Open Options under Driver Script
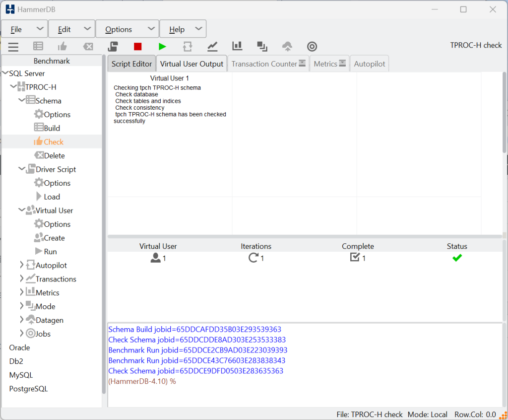The image size is (508, 420). 52,183
